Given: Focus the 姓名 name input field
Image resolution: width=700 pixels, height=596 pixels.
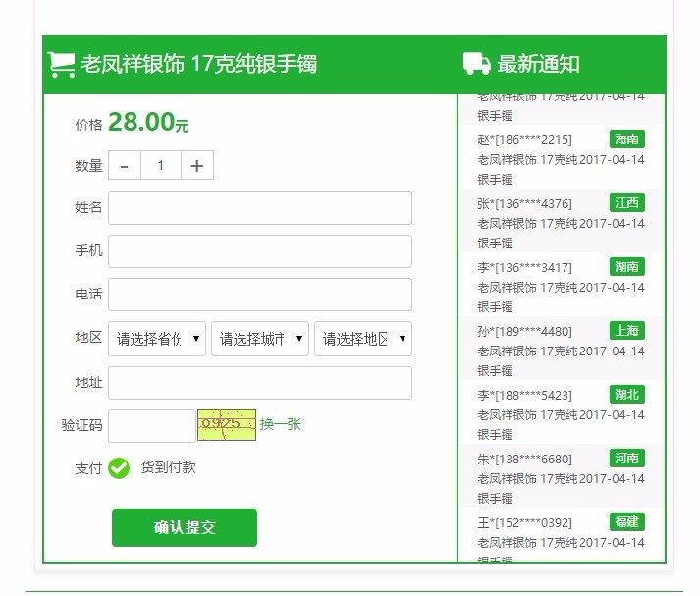Looking at the screenshot, I should coord(260,208).
